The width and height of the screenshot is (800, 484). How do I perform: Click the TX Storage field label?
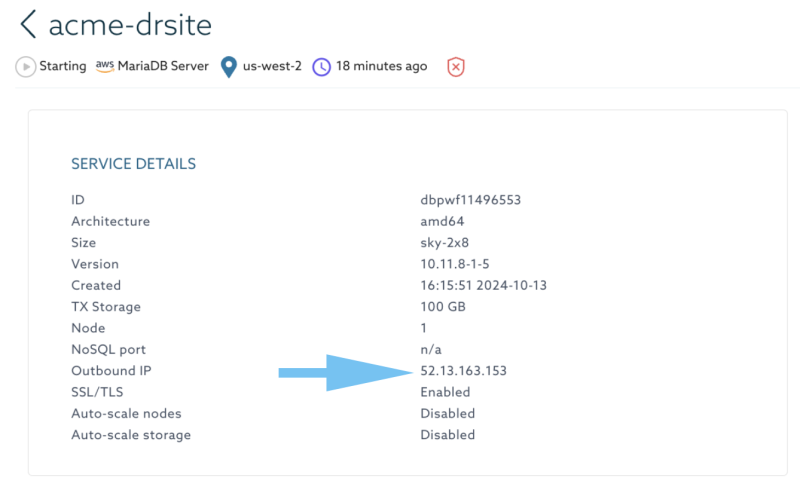coord(106,307)
